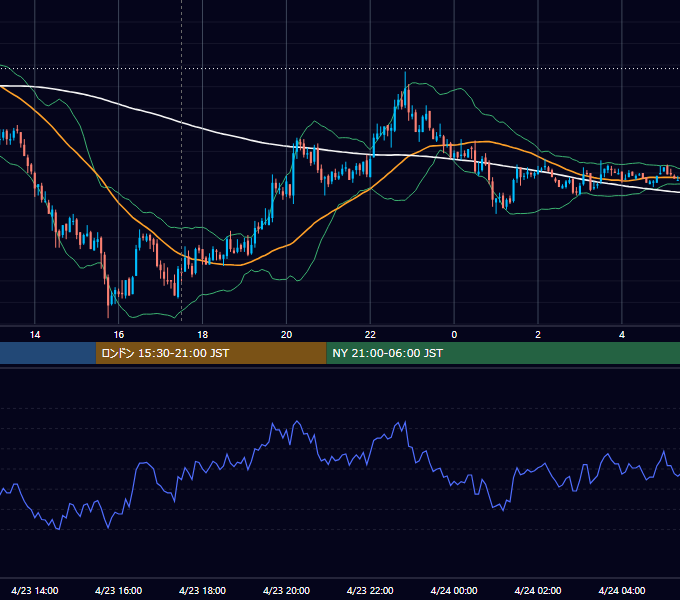The width and height of the screenshot is (680, 600).
Task: Click the blue session bar before ロンドン
Action: click(x=48, y=353)
